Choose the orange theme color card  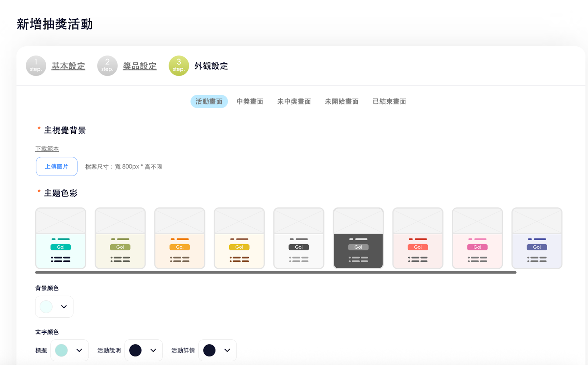[x=180, y=238]
